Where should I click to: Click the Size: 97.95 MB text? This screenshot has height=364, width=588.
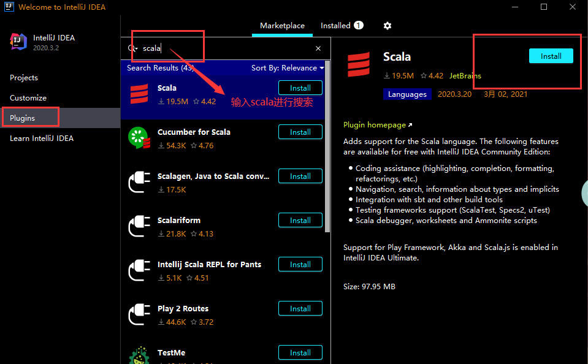369,286
